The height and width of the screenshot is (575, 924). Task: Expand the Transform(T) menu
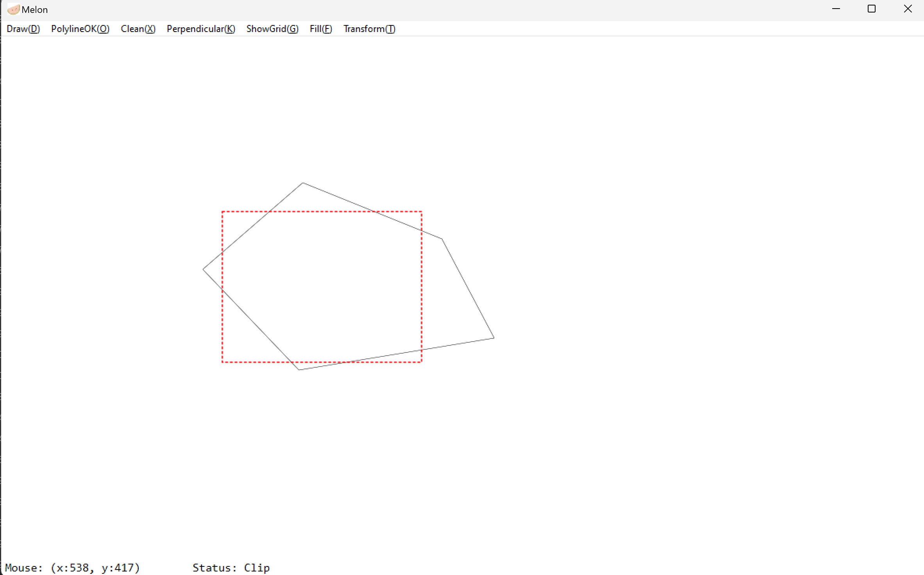click(369, 29)
